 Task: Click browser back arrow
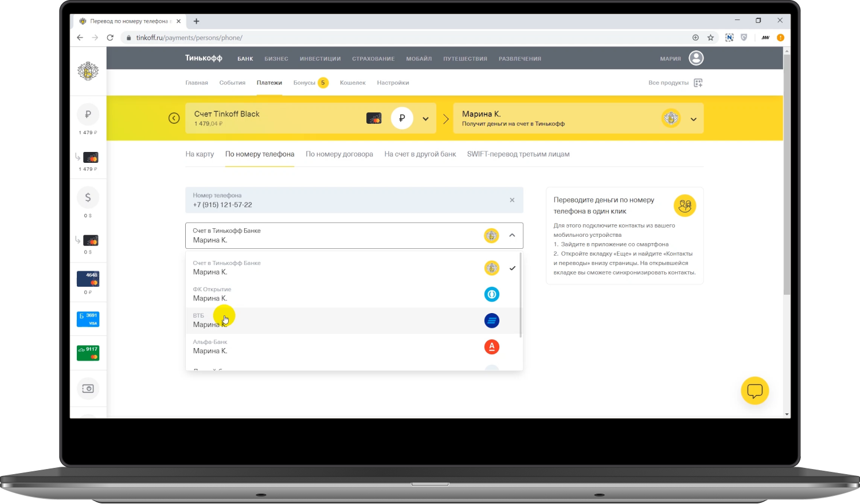pyautogui.click(x=80, y=37)
